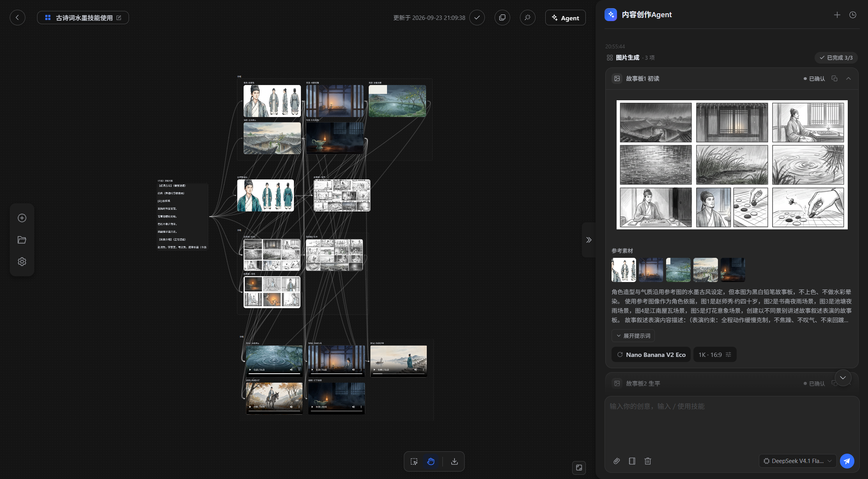Select the dark lamp reference thumbnail
Image resolution: width=868 pixels, height=479 pixels.
733,270
